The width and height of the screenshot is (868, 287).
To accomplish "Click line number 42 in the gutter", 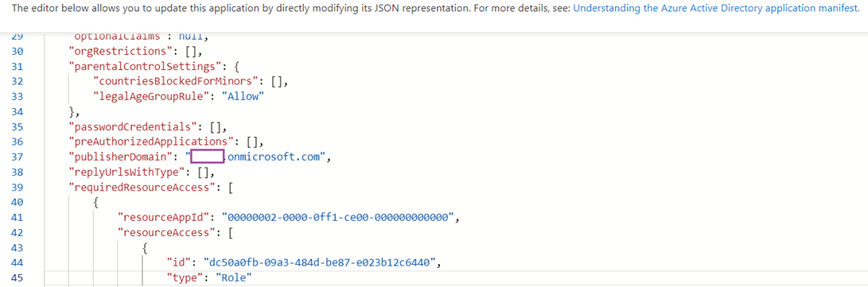I will tap(18, 231).
